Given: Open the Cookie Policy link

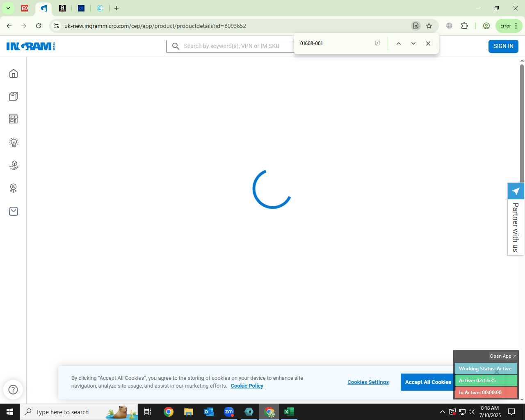Looking at the screenshot, I should [247, 386].
